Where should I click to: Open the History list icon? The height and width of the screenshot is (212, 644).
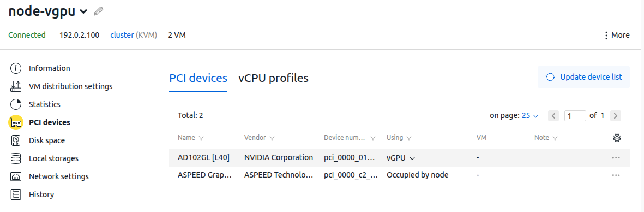16,195
